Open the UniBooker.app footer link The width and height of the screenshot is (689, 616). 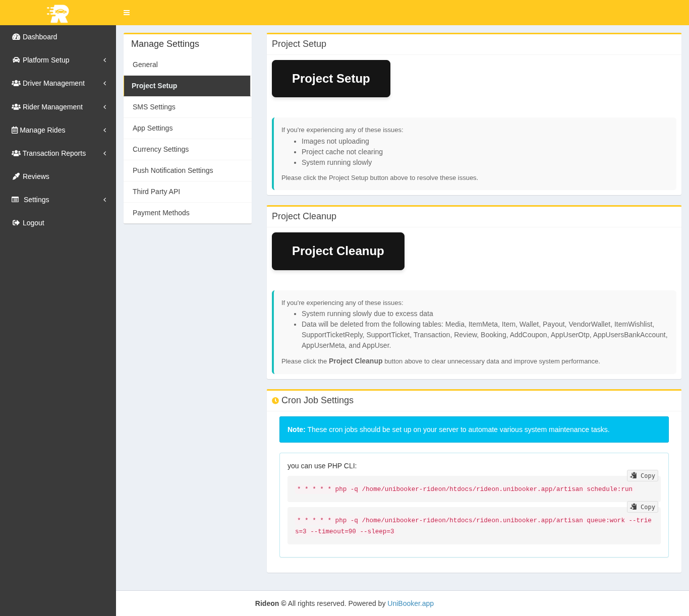(x=410, y=603)
